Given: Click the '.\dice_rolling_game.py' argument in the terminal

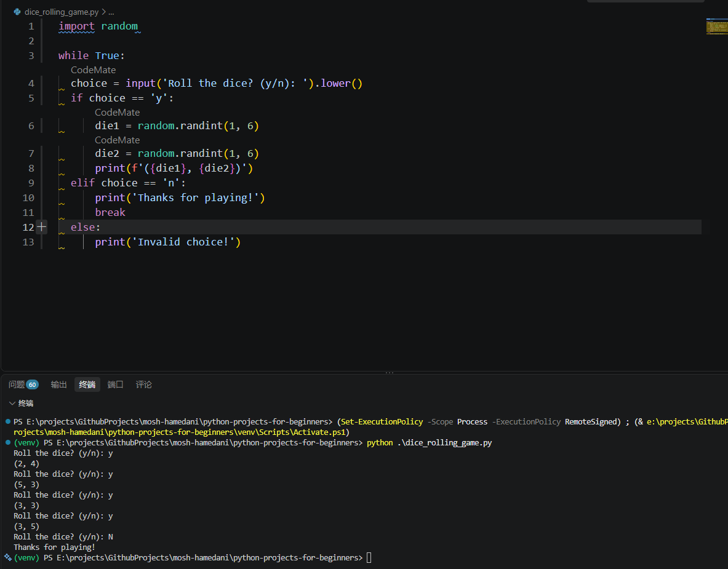Looking at the screenshot, I should point(444,442).
